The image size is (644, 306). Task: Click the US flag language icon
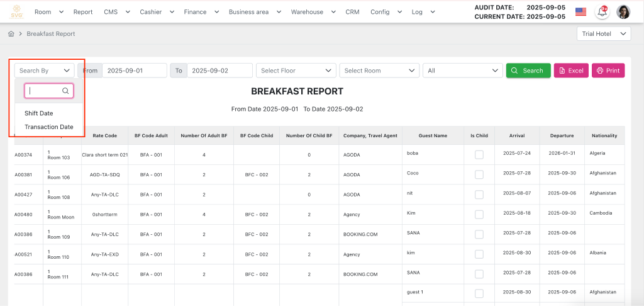tap(580, 12)
